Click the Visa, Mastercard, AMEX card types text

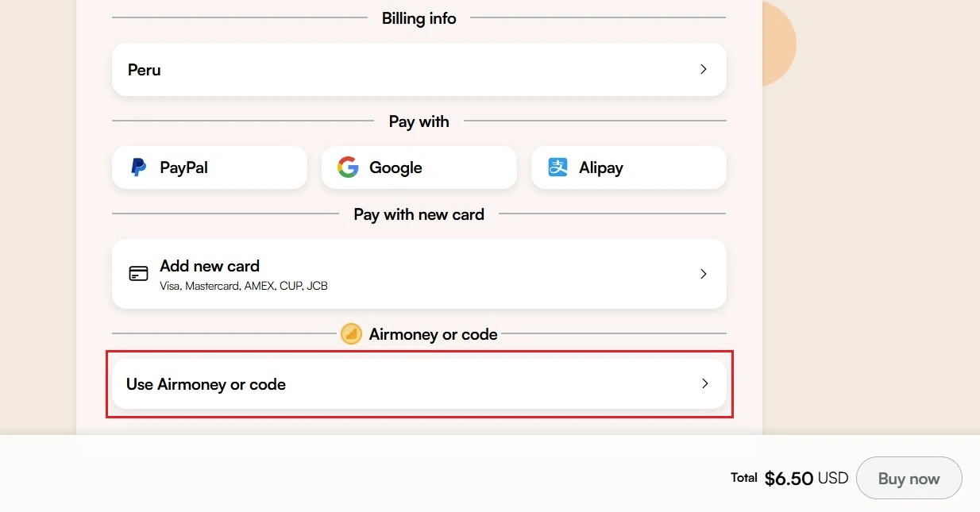pos(244,285)
